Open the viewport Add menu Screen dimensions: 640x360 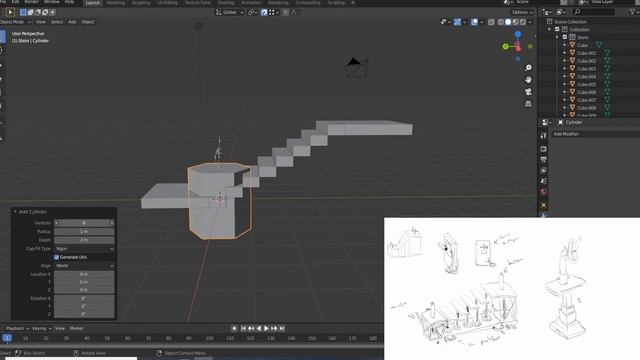72,22
